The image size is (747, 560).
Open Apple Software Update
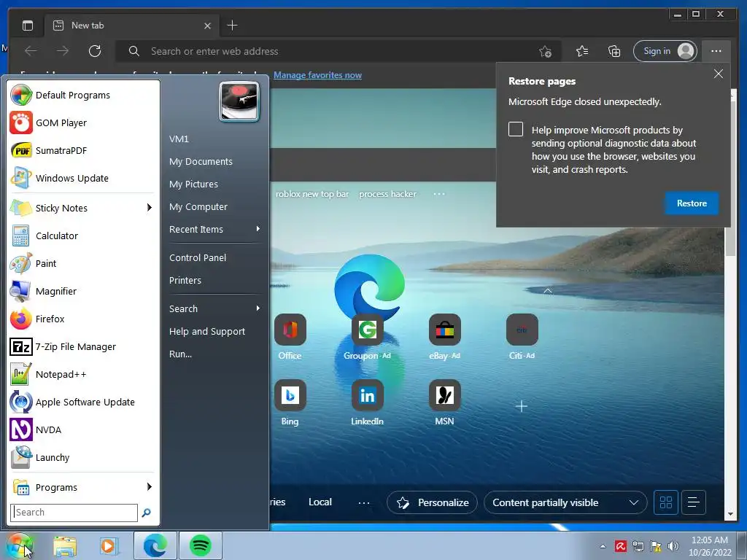(x=82, y=402)
